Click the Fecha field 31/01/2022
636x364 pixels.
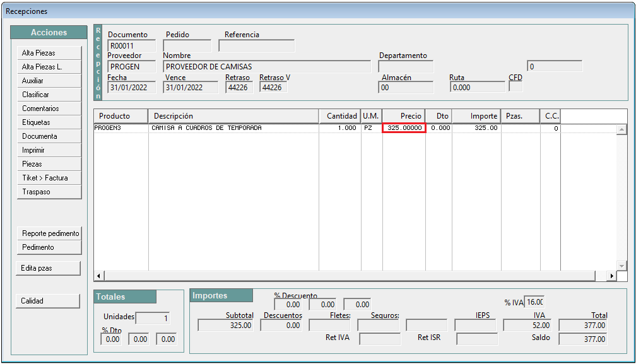(x=132, y=87)
